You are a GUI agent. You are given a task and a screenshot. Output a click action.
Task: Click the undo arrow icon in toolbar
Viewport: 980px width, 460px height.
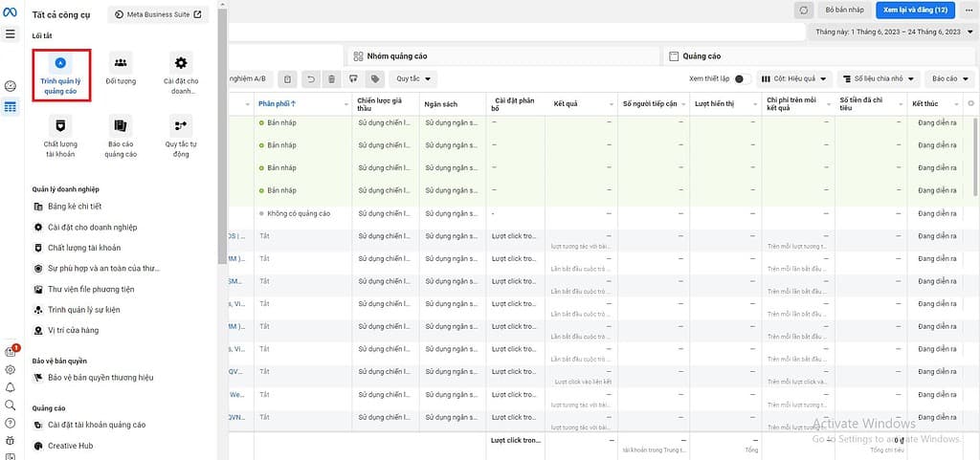(311, 78)
